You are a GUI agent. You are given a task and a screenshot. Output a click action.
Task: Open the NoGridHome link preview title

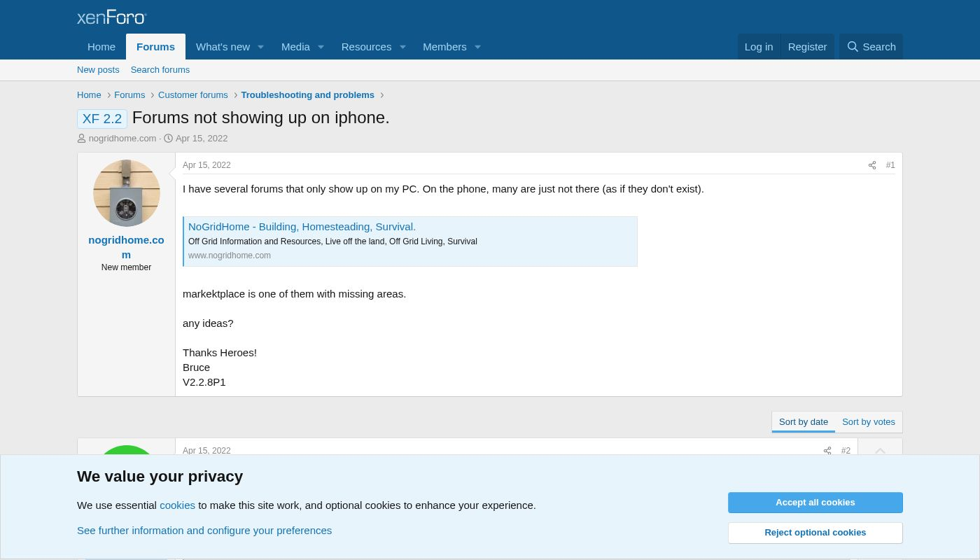coord(302,227)
